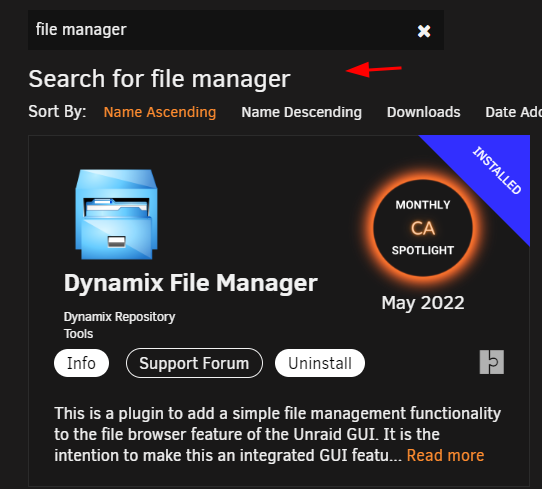Sort results by Name Descending
542x489 pixels.
(x=301, y=112)
